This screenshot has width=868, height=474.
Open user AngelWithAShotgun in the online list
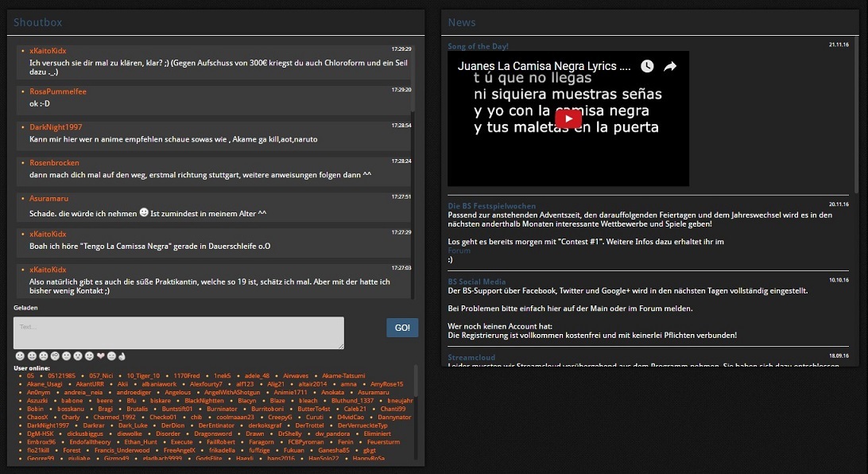click(232, 392)
